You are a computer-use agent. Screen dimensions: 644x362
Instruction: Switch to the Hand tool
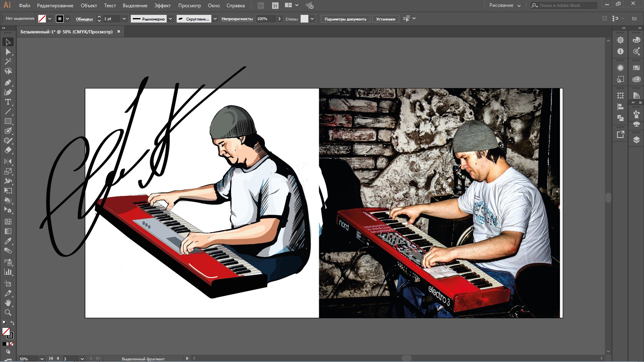tap(8, 303)
